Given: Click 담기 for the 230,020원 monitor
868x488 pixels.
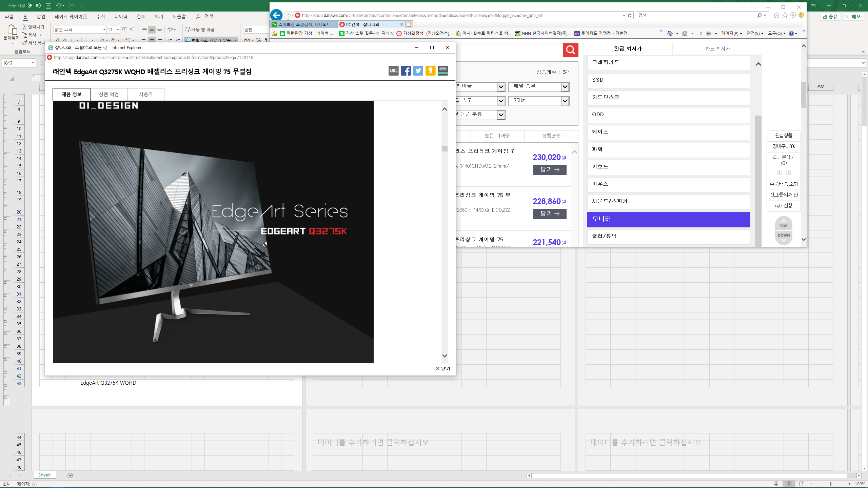Looking at the screenshot, I should (x=550, y=170).
